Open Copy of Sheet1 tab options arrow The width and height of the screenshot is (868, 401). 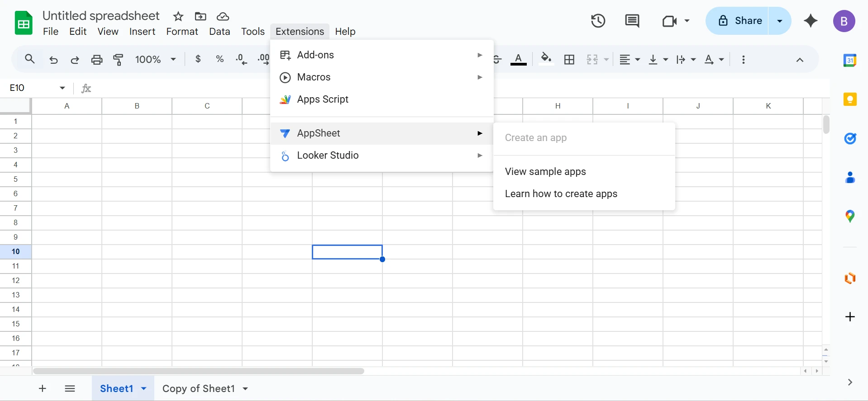(x=245, y=388)
